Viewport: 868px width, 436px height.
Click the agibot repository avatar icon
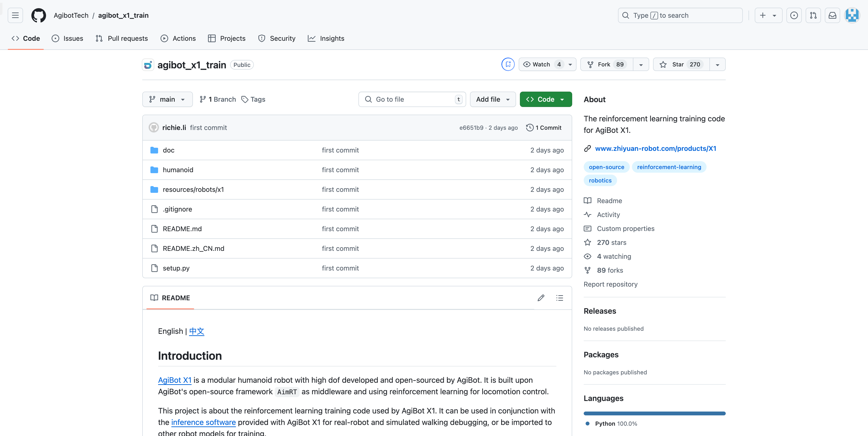pyautogui.click(x=148, y=65)
